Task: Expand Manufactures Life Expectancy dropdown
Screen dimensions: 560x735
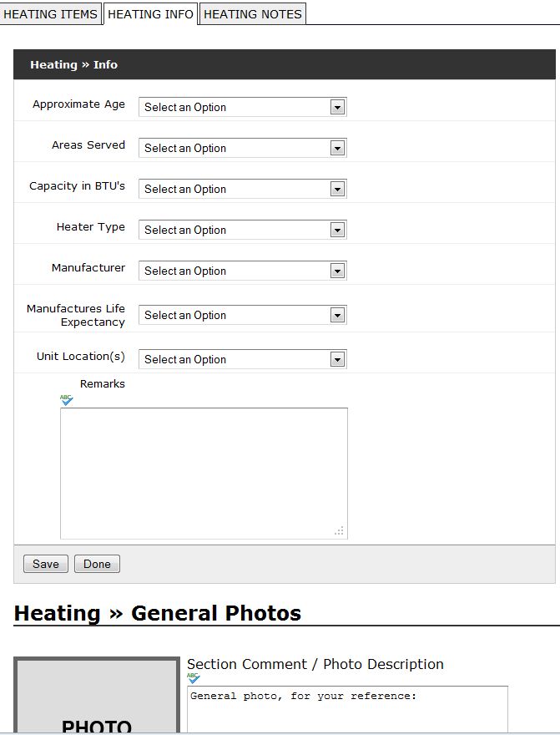Action: point(243,315)
